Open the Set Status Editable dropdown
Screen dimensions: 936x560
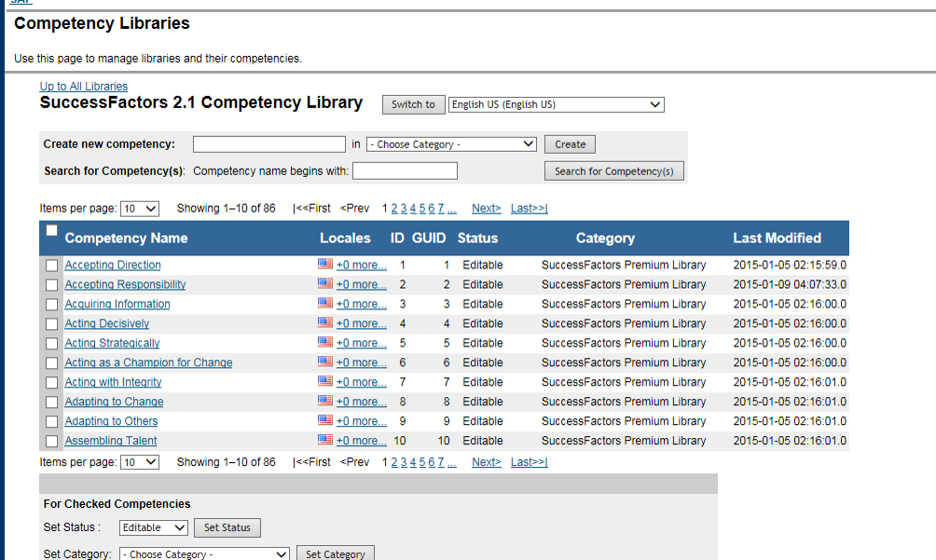click(154, 527)
